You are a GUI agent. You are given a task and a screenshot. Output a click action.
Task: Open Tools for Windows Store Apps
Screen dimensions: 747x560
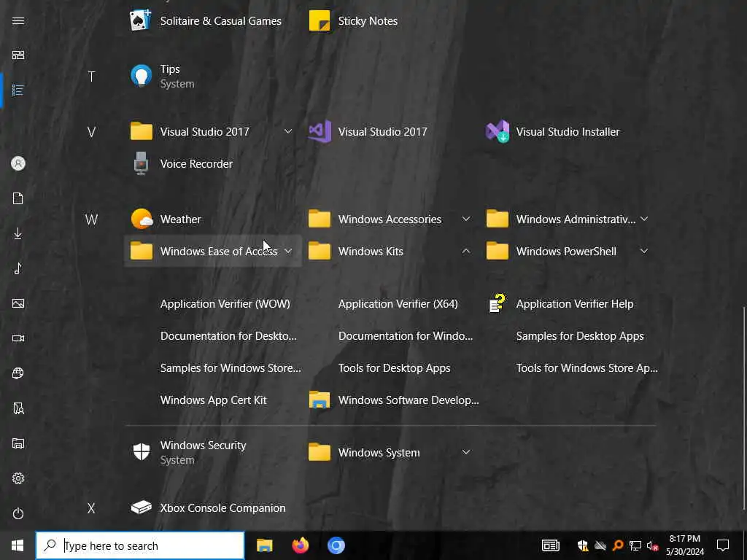[x=568, y=368]
